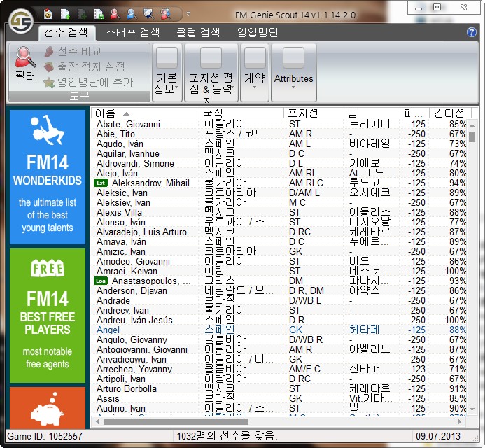
Task: Click the blue staff search quick-access icon
Action: (x=131, y=13)
